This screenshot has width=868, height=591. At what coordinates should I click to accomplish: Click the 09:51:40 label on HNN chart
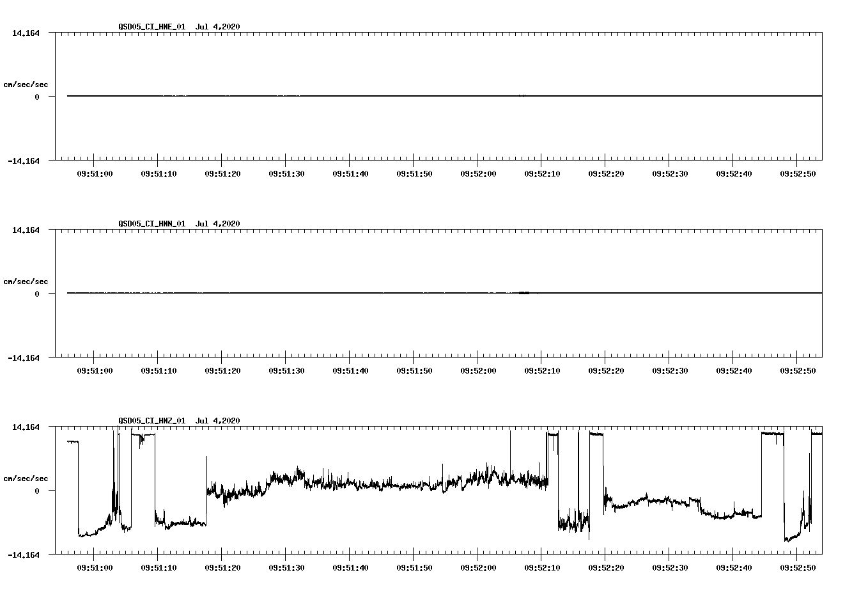(x=350, y=370)
